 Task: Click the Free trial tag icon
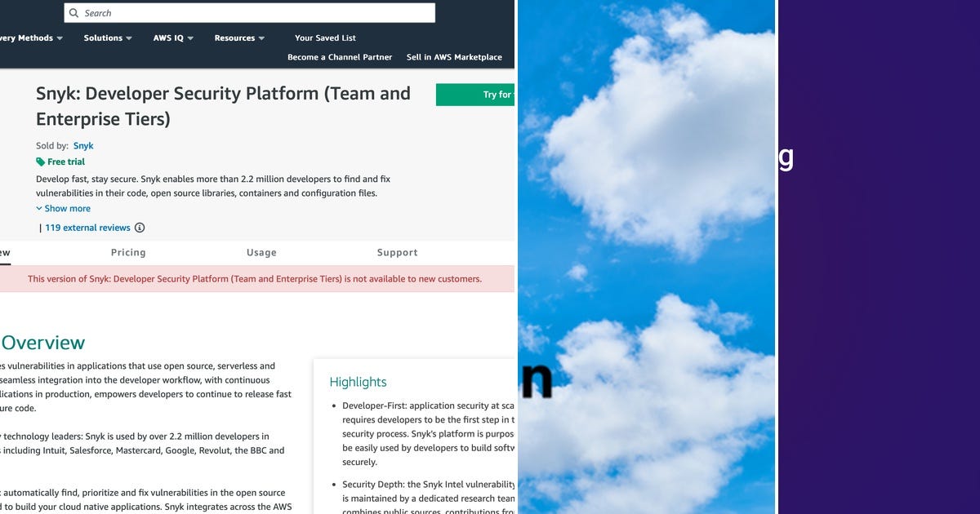[x=40, y=162]
